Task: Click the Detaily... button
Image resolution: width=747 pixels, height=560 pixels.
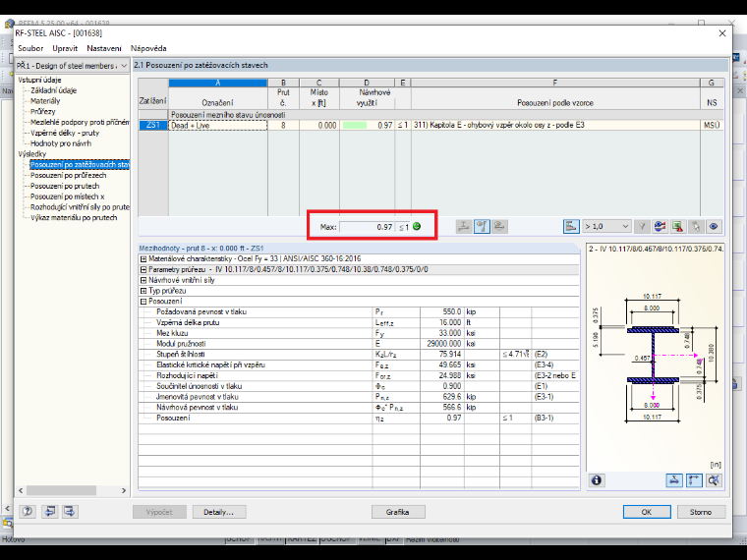Action: pyautogui.click(x=218, y=512)
